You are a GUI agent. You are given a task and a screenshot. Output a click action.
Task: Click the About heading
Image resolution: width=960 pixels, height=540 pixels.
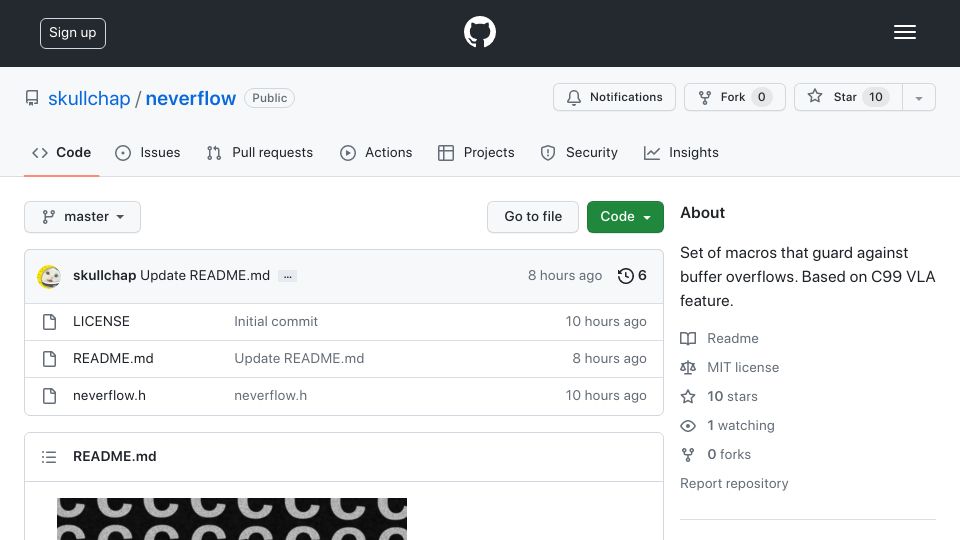(x=702, y=212)
